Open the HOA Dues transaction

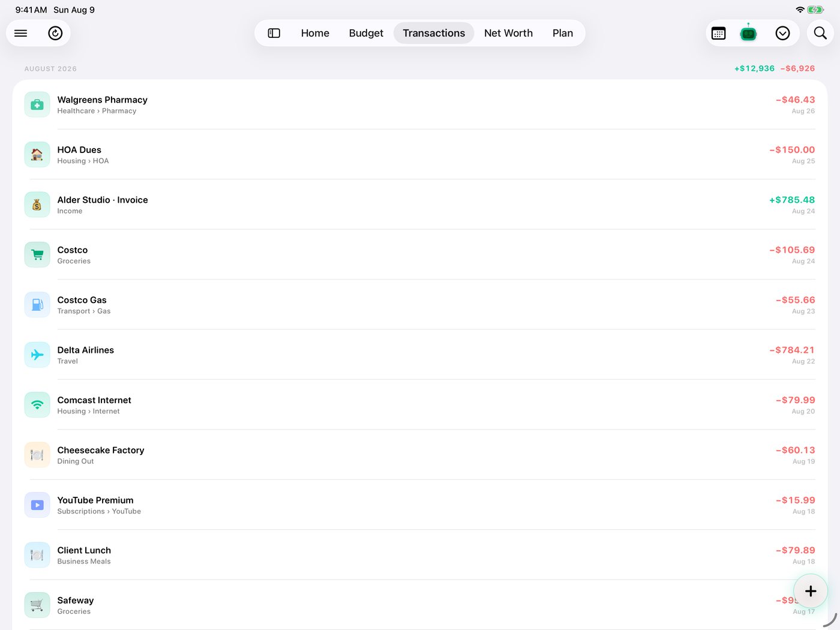pos(419,155)
